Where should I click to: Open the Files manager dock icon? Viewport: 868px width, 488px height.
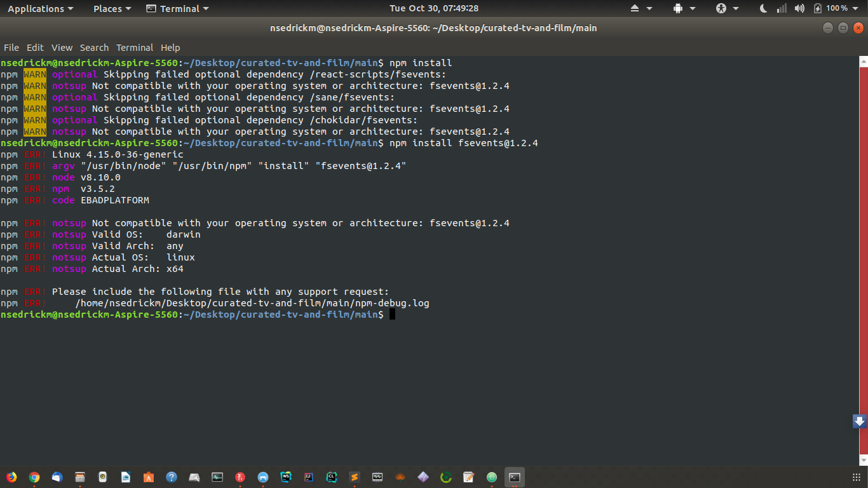80,477
